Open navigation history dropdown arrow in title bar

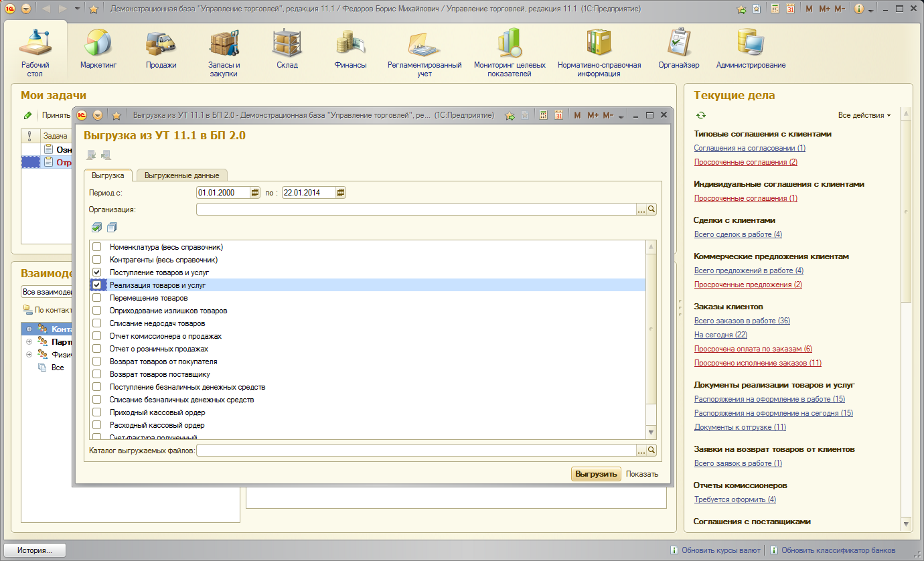(x=77, y=9)
